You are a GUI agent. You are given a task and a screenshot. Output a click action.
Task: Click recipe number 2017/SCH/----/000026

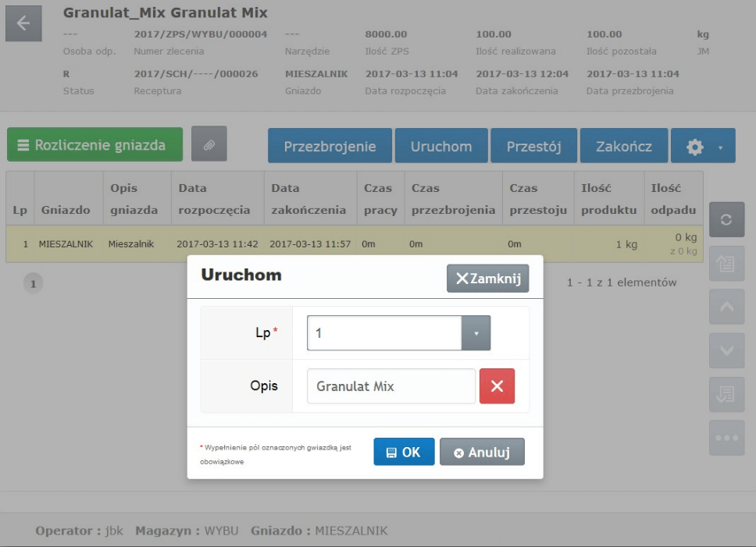(196, 73)
